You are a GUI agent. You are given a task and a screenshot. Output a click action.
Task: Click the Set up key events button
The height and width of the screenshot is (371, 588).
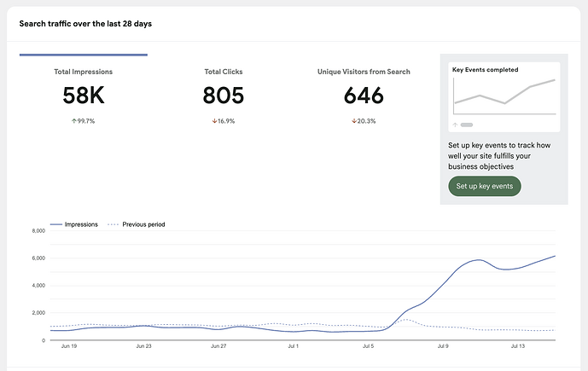[484, 186]
